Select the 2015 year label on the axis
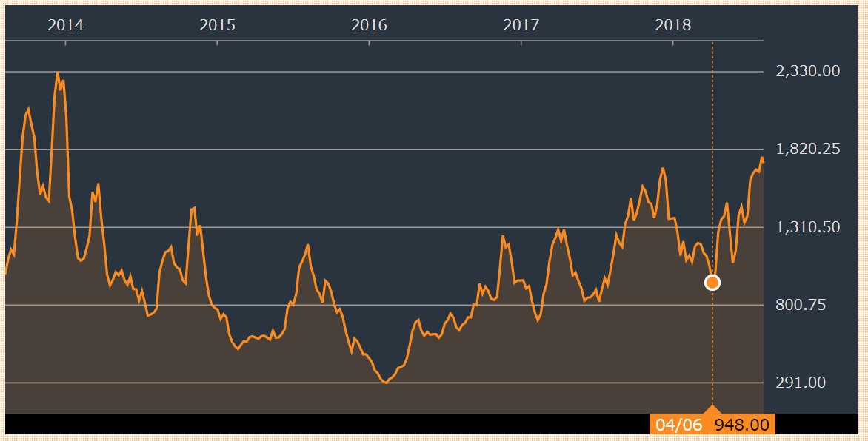The width and height of the screenshot is (868, 441). tap(218, 25)
